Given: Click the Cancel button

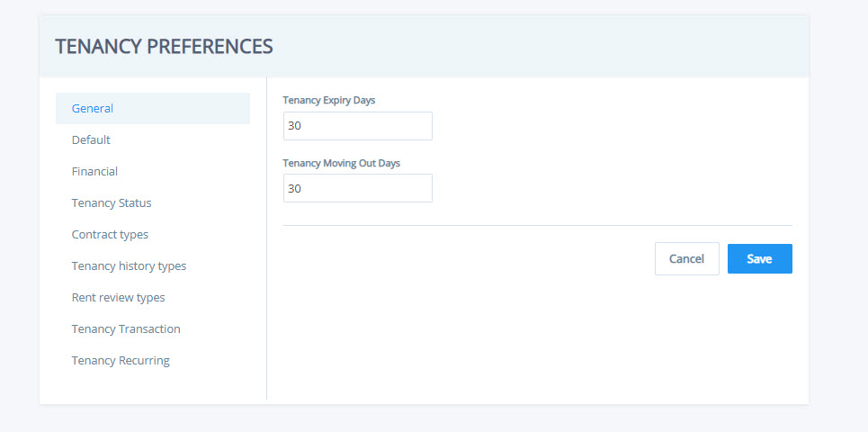Looking at the screenshot, I should [x=687, y=258].
